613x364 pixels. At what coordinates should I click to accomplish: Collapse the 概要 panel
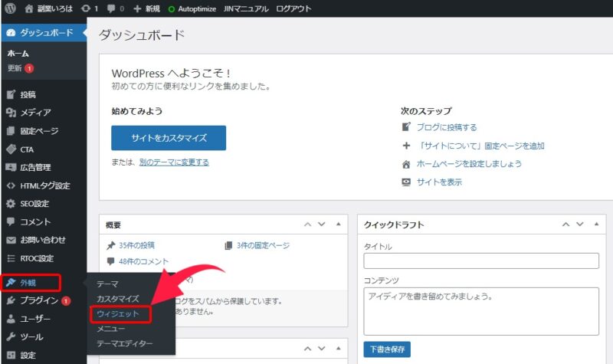pyautogui.click(x=338, y=224)
